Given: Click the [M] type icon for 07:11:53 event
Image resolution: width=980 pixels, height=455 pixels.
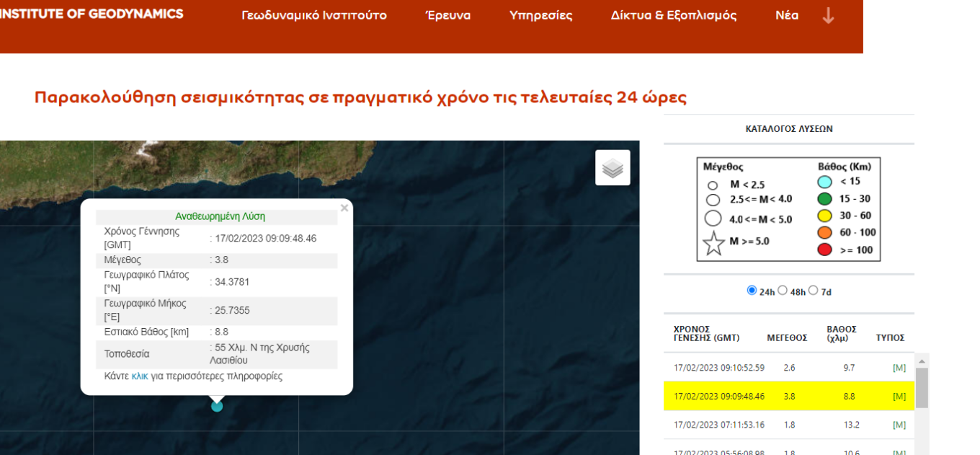Looking at the screenshot, I should point(899,425).
